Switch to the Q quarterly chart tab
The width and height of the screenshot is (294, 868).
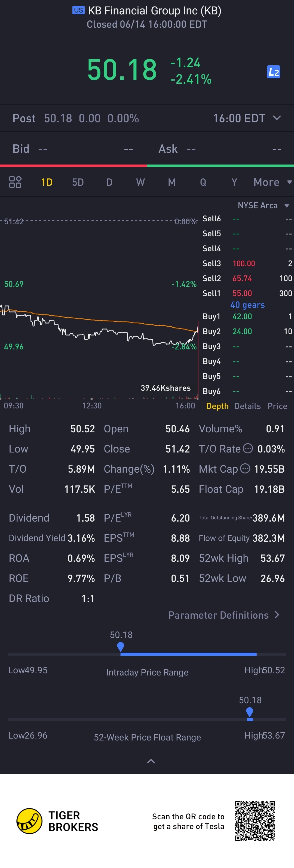203,182
